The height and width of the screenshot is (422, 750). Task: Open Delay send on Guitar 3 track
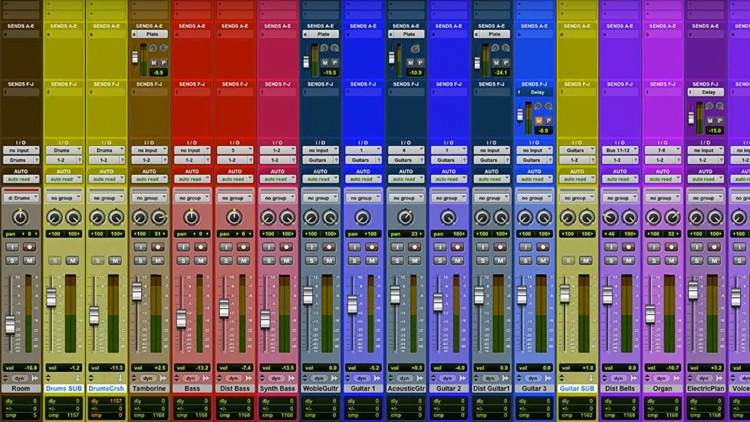pos(534,92)
